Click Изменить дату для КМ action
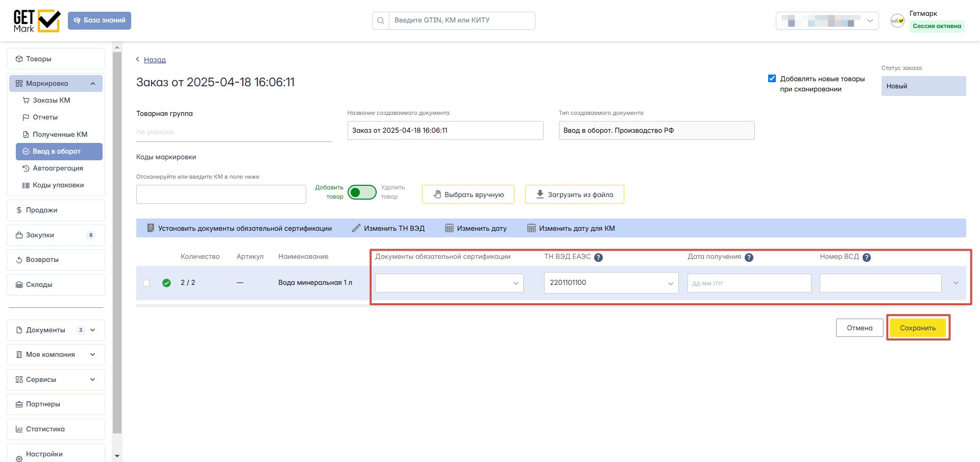 pos(571,228)
